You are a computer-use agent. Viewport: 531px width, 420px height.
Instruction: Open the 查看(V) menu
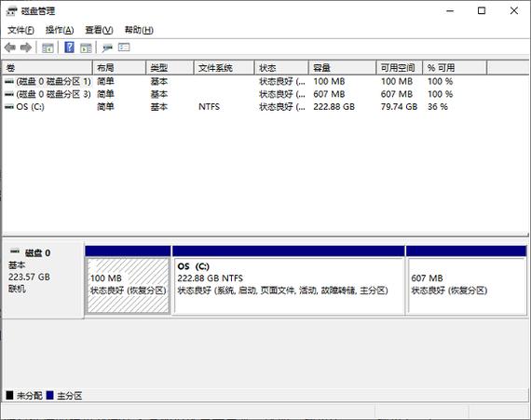click(99, 30)
